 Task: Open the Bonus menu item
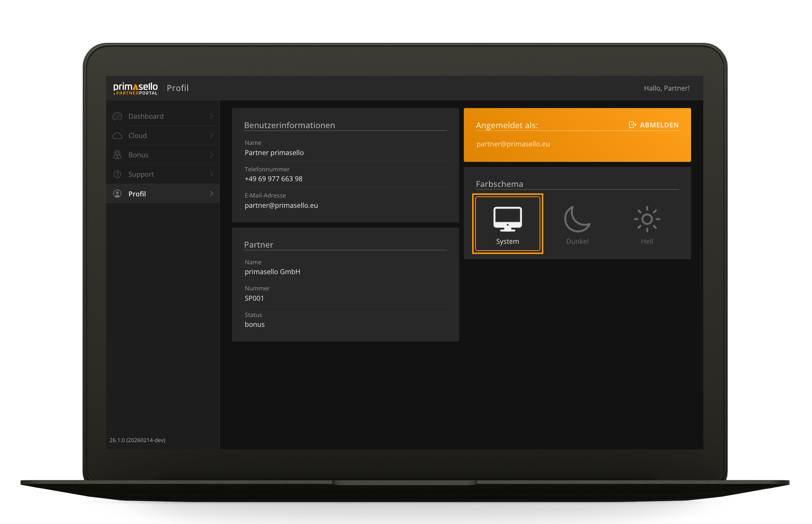(x=139, y=155)
